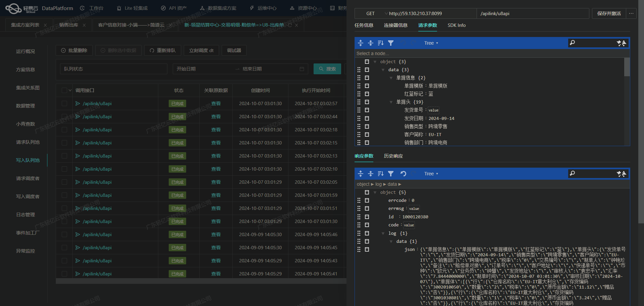Open filter/transform in request params editor

click(391, 43)
